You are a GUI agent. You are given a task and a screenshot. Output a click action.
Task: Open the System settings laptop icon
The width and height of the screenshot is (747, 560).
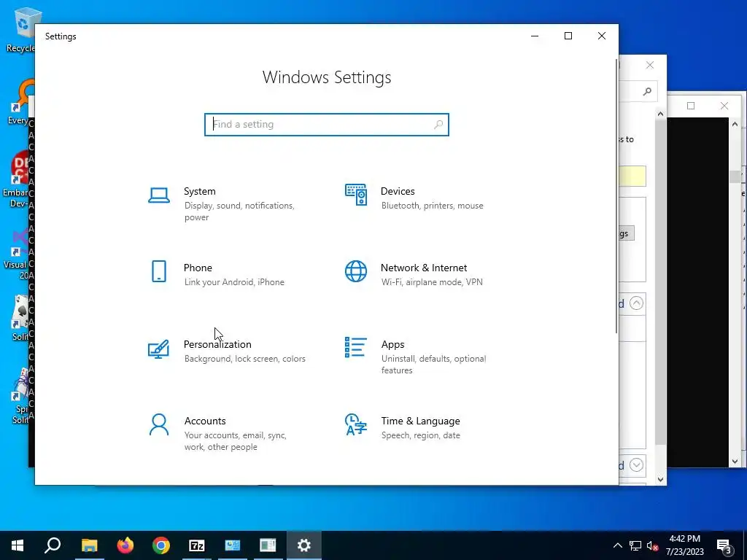tap(158, 195)
